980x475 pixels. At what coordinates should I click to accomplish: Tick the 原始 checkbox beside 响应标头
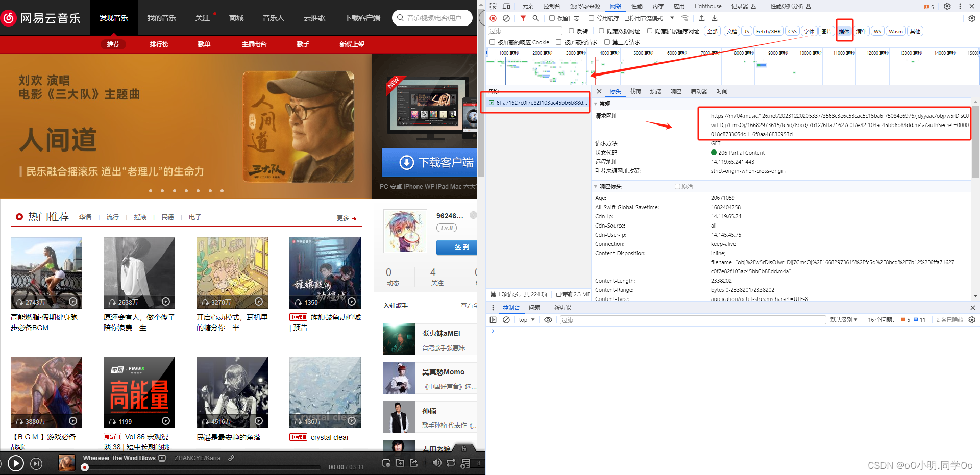click(678, 186)
